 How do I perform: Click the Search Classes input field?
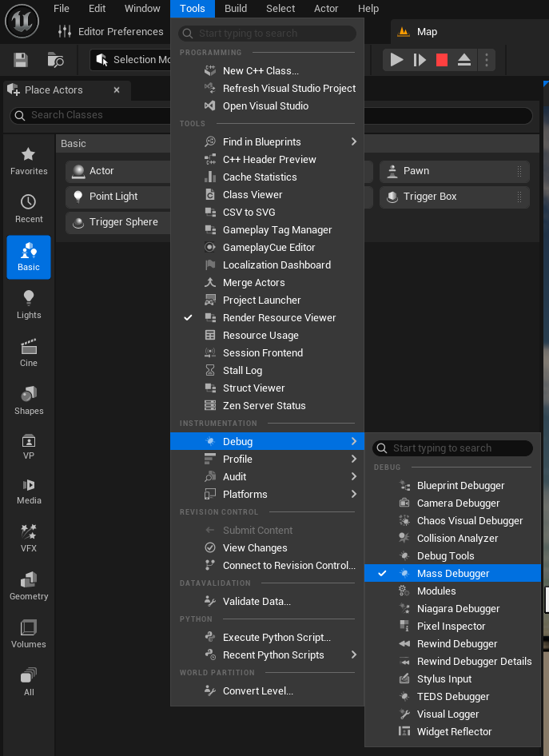tap(272, 115)
